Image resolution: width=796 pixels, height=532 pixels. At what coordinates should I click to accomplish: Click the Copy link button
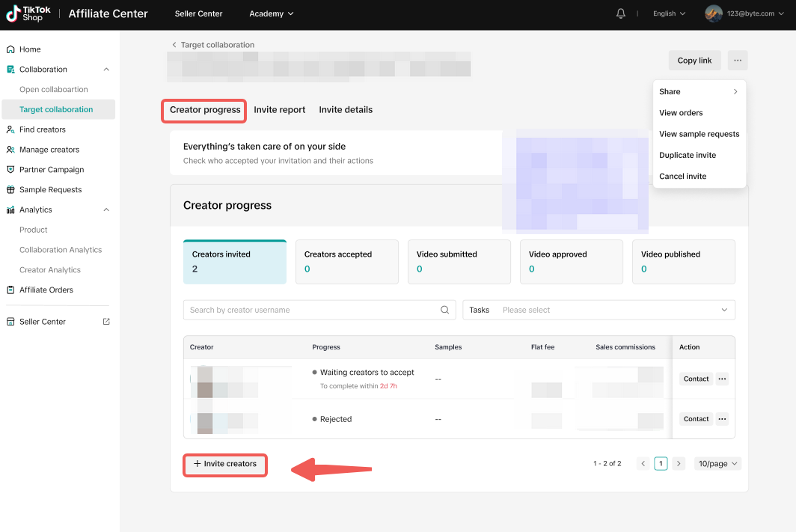(694, 61)
